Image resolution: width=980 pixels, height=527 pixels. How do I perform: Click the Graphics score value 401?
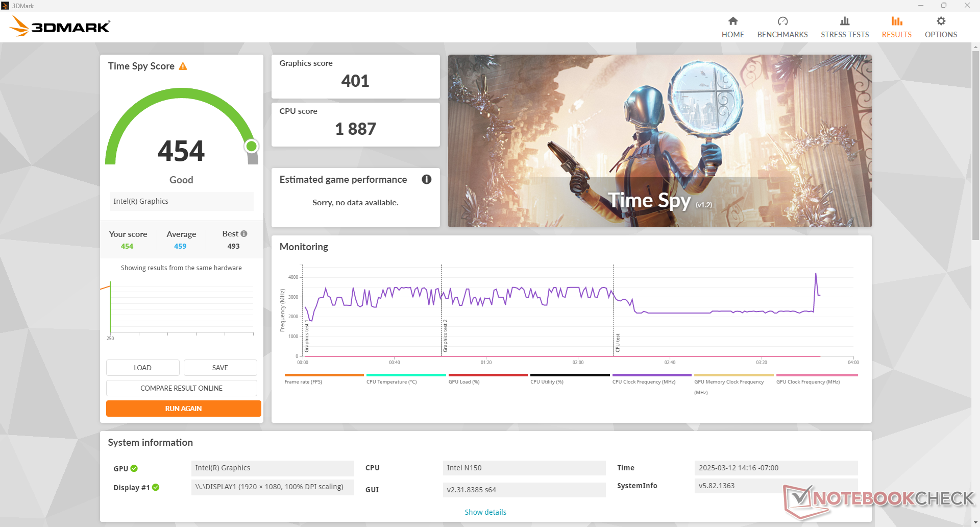355,81
